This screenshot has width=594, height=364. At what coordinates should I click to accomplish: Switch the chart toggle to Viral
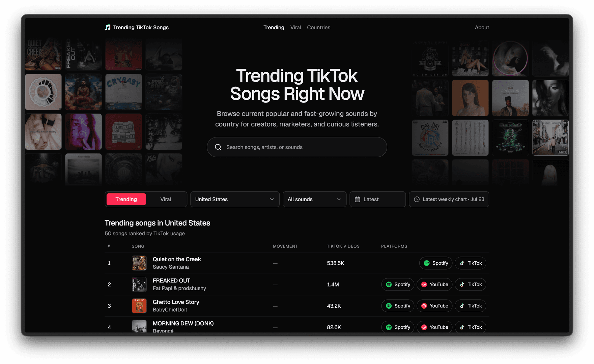point(166,200)
